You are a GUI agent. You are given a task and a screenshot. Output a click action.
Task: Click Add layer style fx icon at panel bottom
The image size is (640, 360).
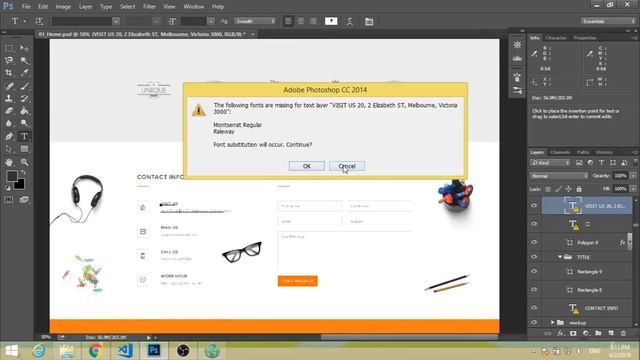click(x=560, y=333)
